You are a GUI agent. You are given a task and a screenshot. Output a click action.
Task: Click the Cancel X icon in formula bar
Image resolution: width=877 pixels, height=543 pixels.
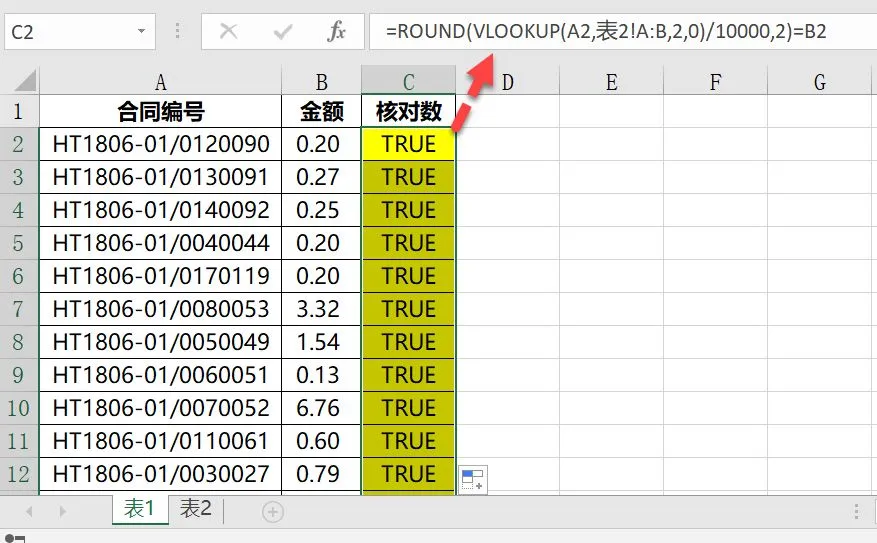click(x=228, y=31)
